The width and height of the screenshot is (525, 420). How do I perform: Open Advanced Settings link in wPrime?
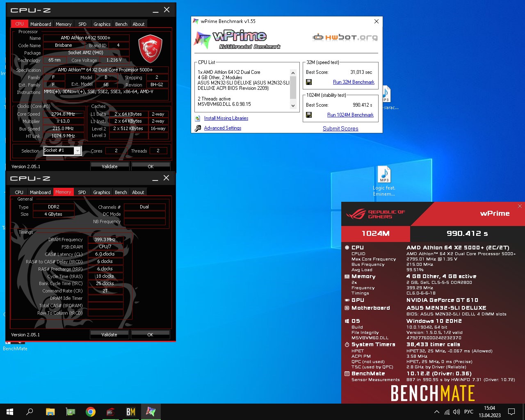[223, 128]
